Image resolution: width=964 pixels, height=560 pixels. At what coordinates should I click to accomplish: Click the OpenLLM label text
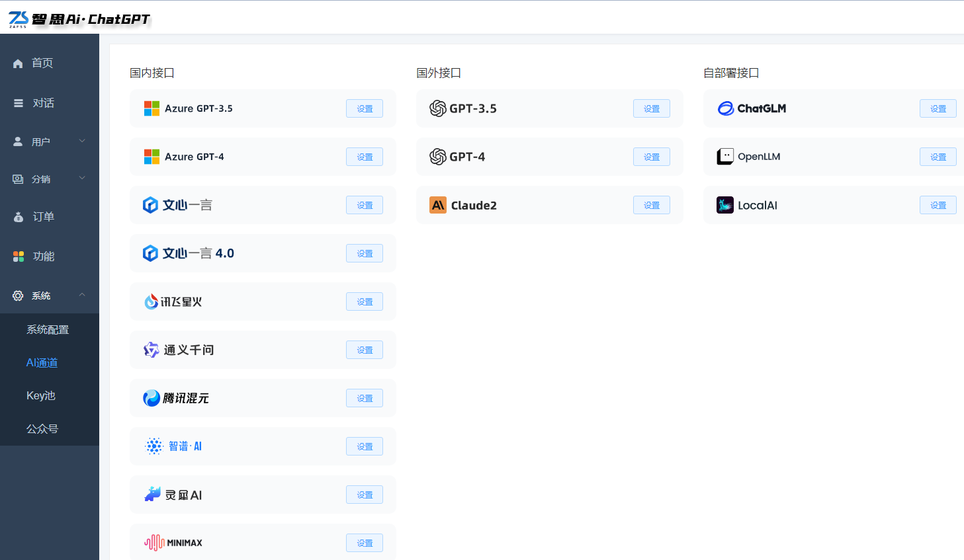(759, 157)
